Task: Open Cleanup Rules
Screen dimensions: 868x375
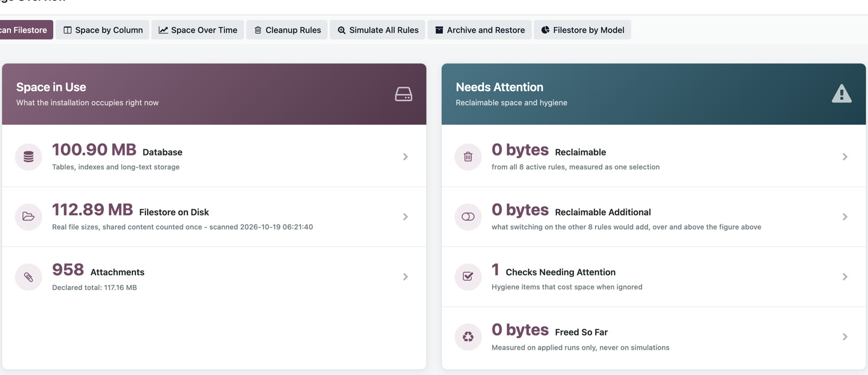Action: tap(287, 30)
